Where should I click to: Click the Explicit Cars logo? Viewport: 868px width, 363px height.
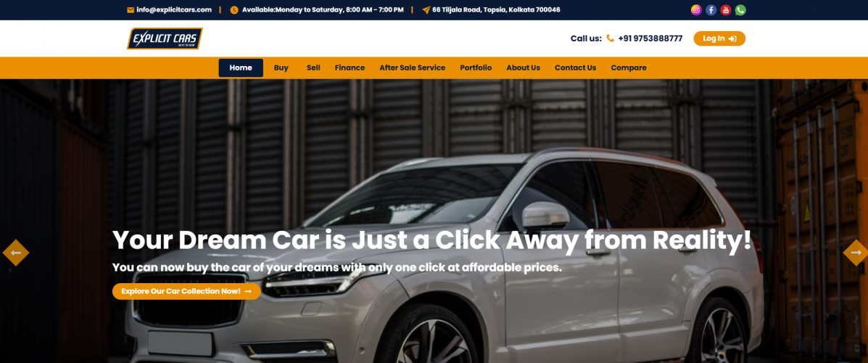pos(165,38)
